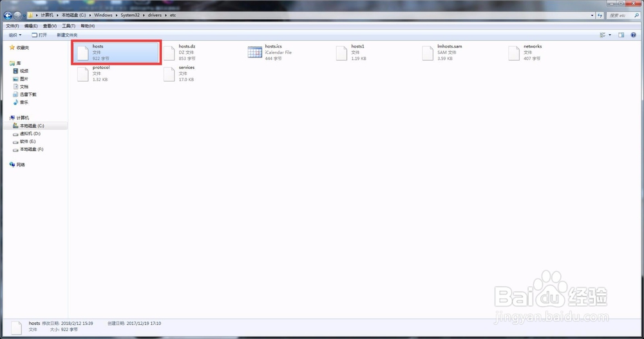Create a new folder via 新建文件夹
644x339 pixels.
tap(67, 35)
